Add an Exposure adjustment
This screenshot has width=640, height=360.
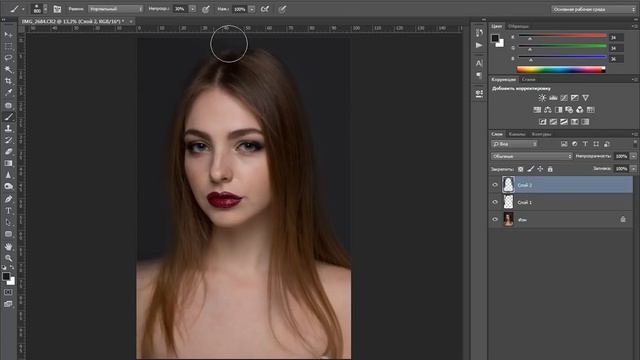point(575,98)
